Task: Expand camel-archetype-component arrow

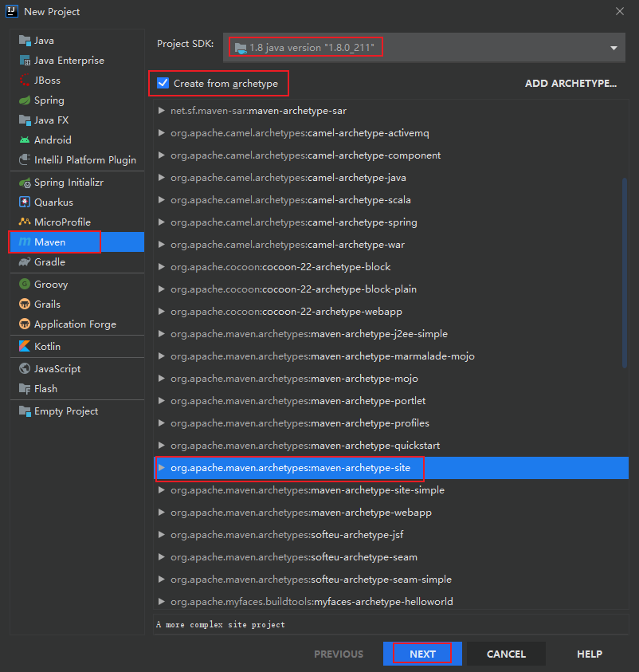Action: click(x=162, y=155)
